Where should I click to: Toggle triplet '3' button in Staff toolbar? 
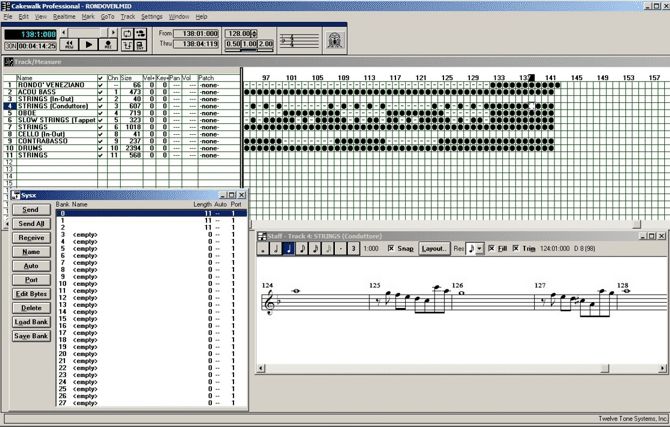tap(353, 248)
